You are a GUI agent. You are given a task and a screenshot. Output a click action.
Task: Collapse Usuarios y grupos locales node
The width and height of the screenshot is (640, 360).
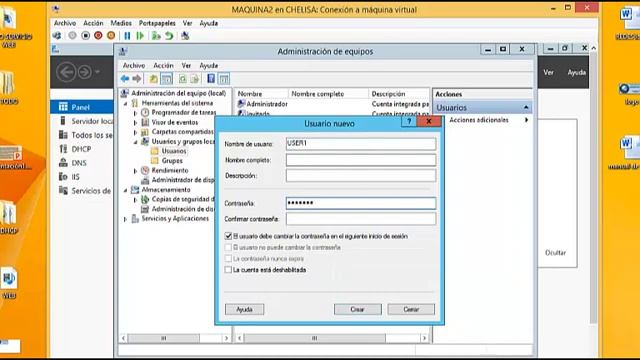[x=136, y=142]
